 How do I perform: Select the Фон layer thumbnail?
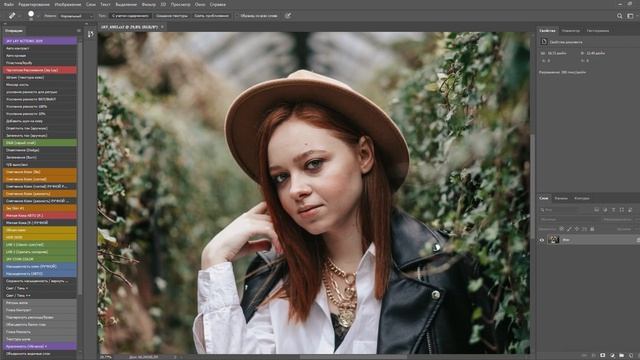pos(554,240)
